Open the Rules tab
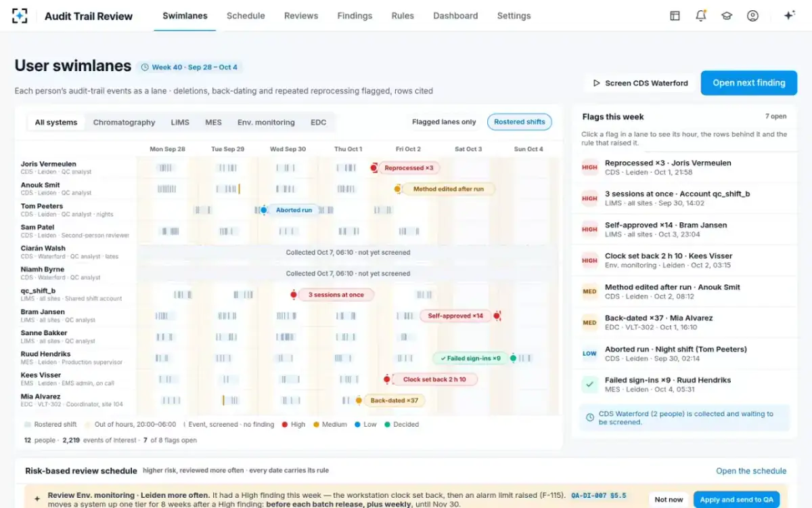Image resolution: width=812 pixels, height=508 pixels. 403,16
